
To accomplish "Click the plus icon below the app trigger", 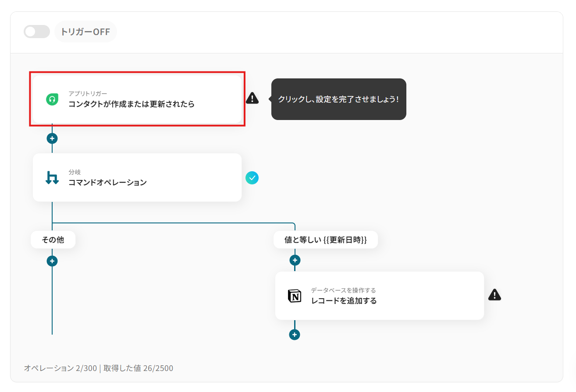I will tap(52, 138).
